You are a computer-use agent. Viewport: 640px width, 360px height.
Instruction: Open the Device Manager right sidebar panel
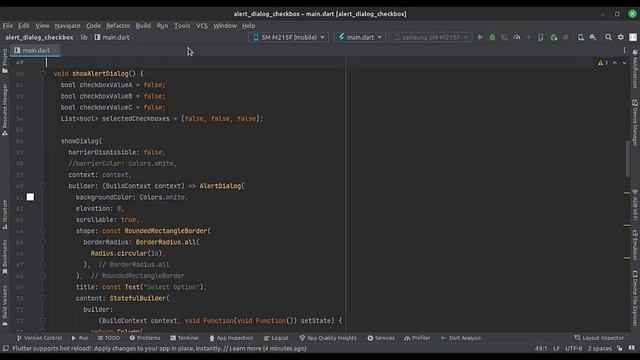(x=635, y=122)
